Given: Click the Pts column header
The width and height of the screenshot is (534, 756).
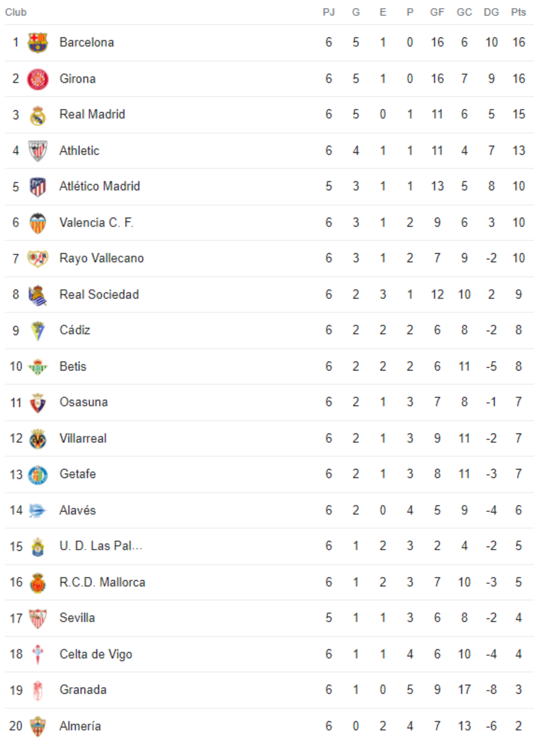Looking at the screenshot, I should click(x=518, y=12).
